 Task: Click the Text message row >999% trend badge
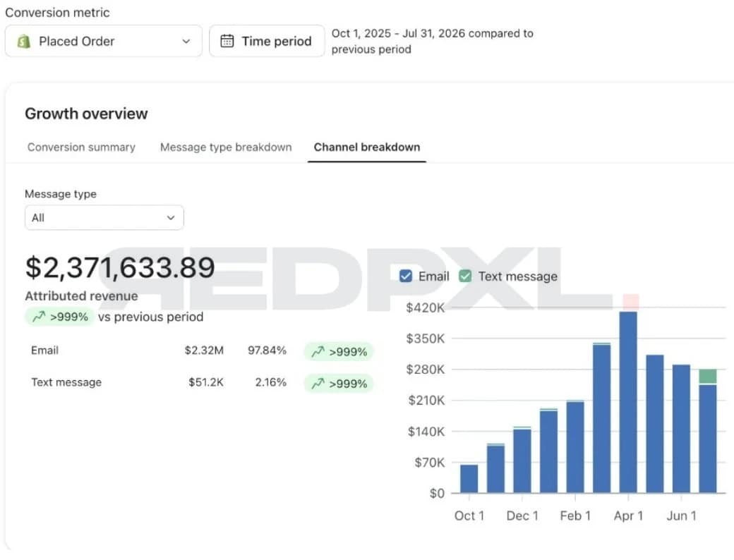[x=339, y=384]
